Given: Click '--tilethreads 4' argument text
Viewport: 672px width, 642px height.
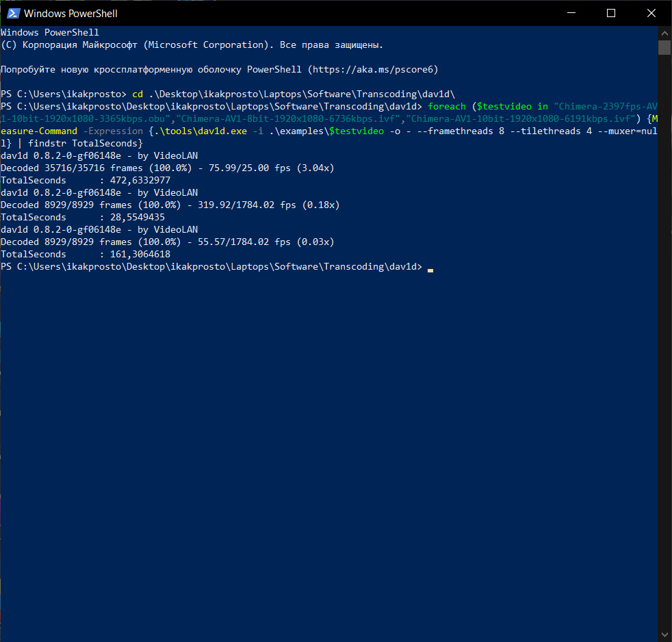Looking at the screenshot, I should pos(551,131).
